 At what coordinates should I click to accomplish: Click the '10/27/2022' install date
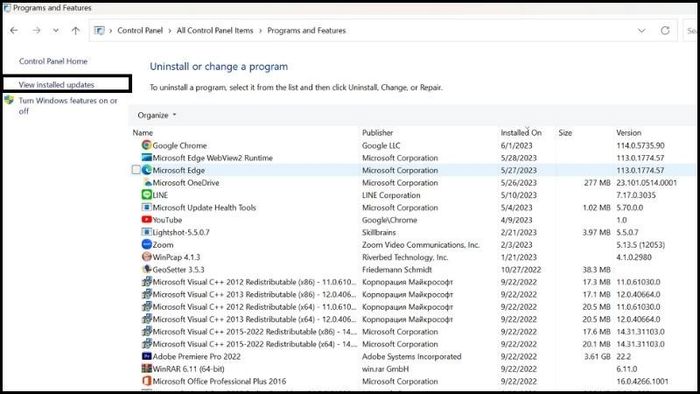click(x=521, y=270)
